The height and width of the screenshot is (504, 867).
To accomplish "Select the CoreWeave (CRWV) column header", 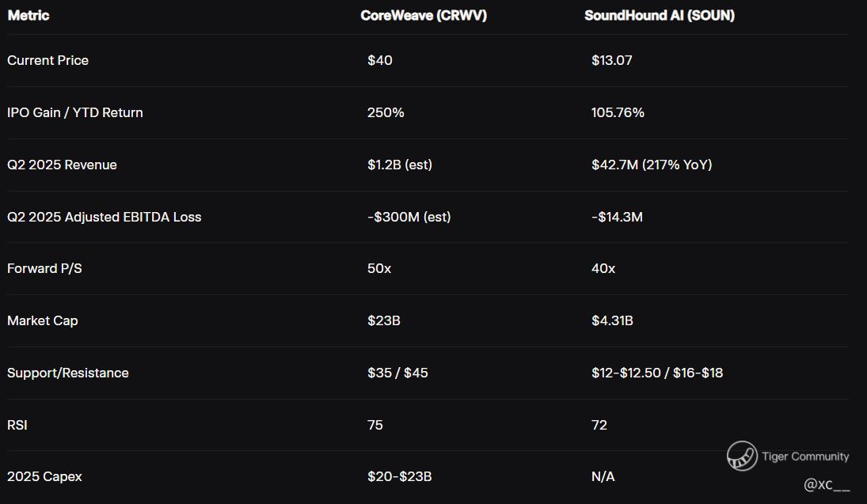I will coord(424,16).
